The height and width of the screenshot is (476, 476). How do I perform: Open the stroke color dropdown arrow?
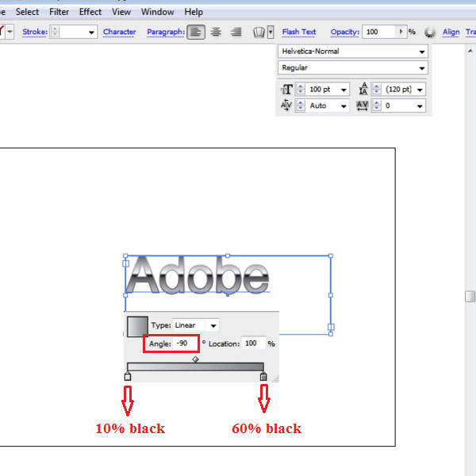(x=10, y=32)
